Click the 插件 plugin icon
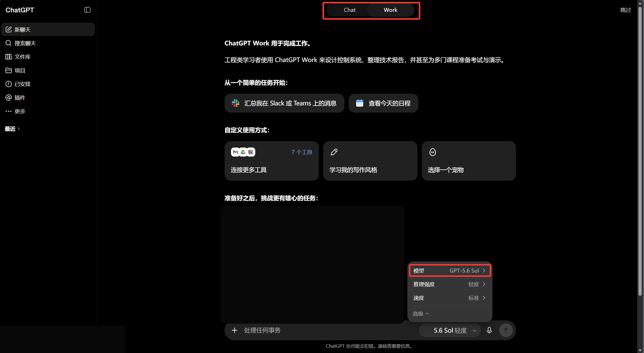This screenshot has width=644, height=353. 8,98
